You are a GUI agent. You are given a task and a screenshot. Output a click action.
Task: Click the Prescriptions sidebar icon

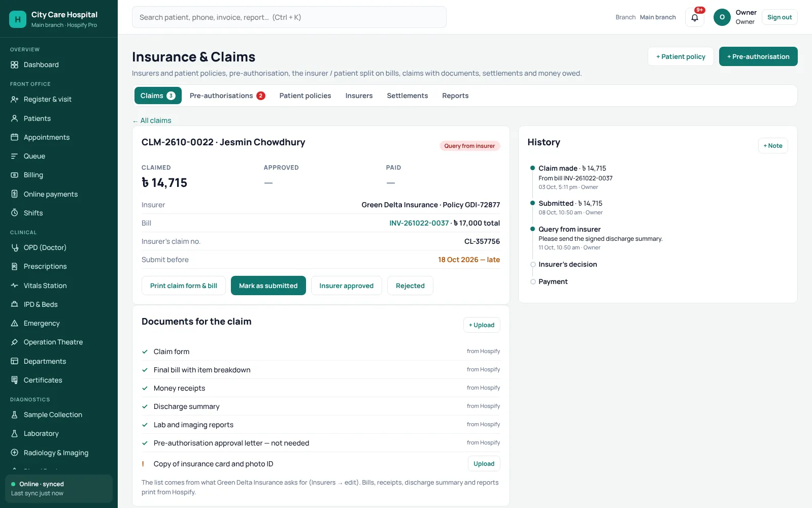14,266
